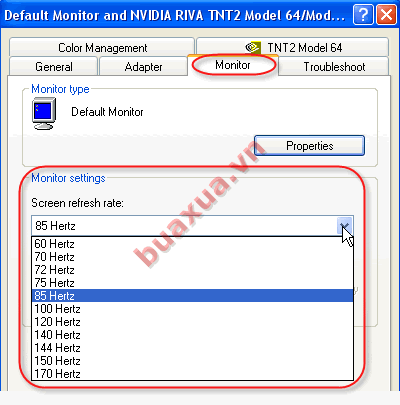Choose the 120 Hertz entry
The height and width of the screenshot is (405, 400).
192,322
